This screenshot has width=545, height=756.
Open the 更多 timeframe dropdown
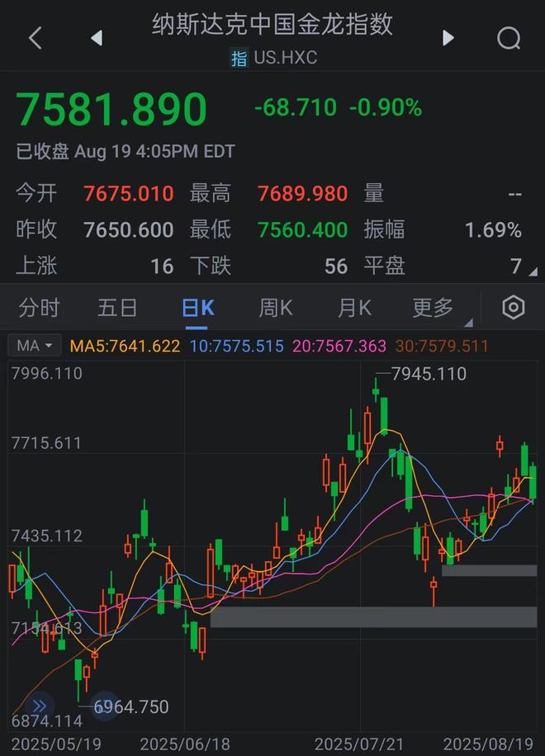[433, 308]
